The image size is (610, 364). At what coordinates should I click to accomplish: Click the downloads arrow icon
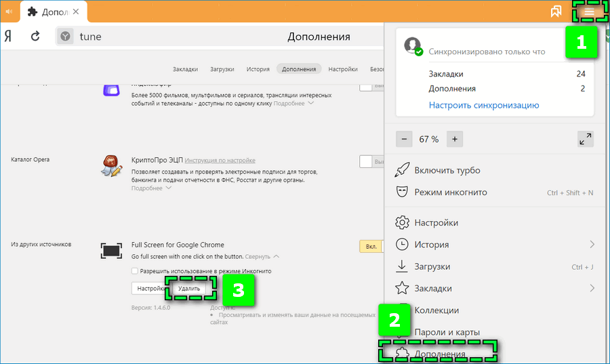[401, 266]
